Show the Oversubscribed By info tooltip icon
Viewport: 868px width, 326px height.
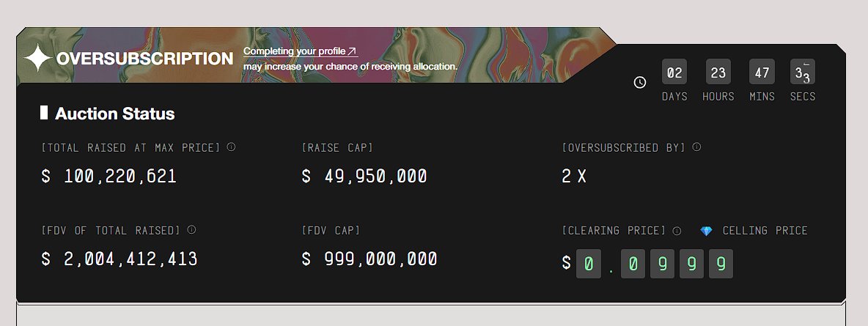pos(696,147)
